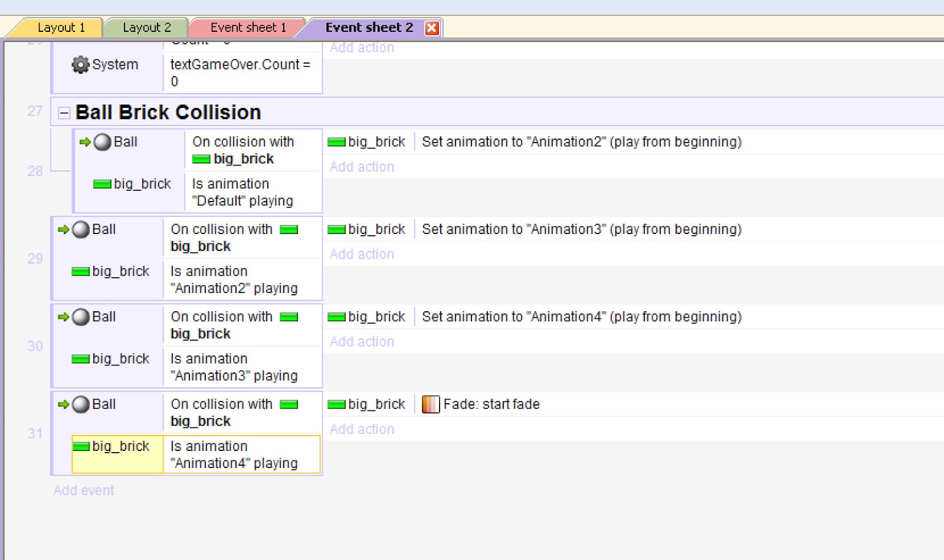Click the Add event link
Viewport: 944px width, 560px height.
click(84, 490)
